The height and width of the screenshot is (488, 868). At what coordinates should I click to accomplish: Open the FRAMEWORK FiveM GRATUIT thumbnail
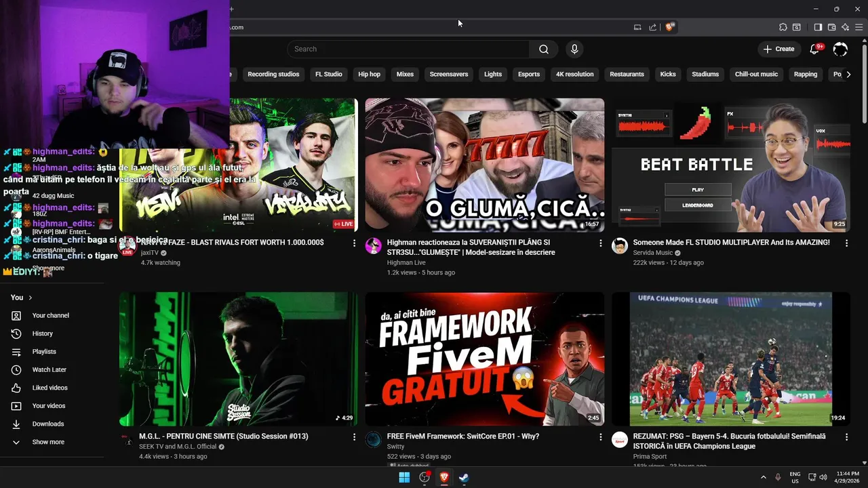coord(485,359)
